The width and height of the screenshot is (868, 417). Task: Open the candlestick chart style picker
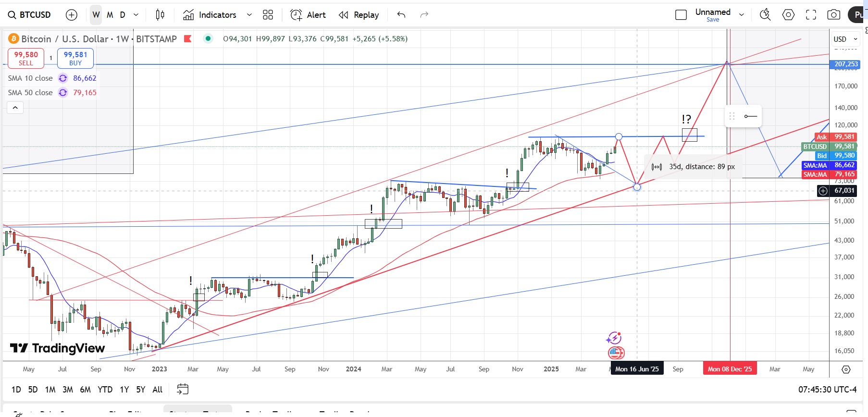160,15
